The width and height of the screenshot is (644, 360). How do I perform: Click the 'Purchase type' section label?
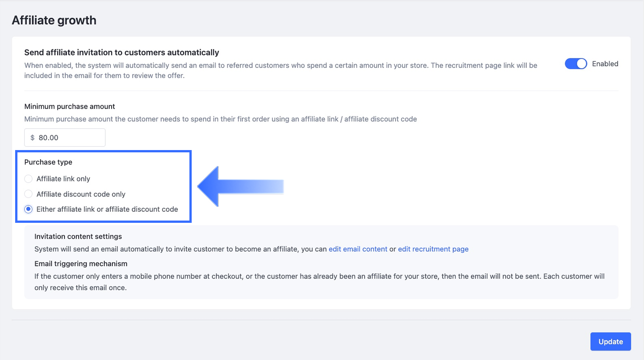pos(48,162)
